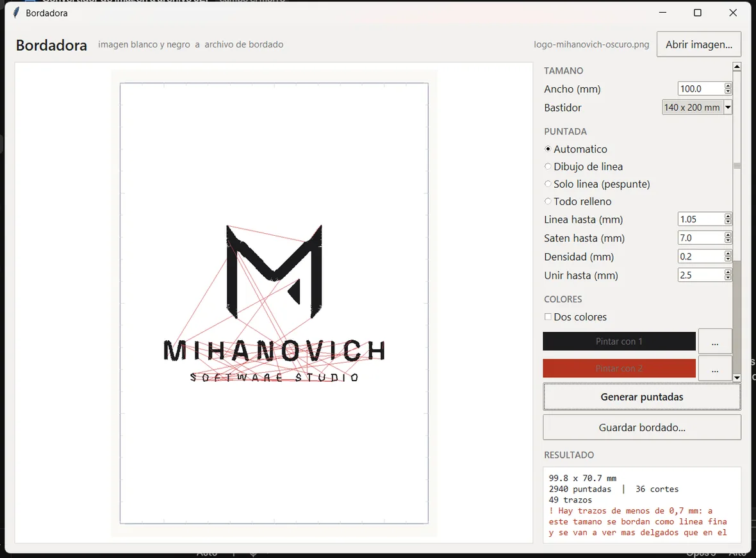Select Todo relleno stitch mode
This screenshot has width=756, height=558.
pyautogui.click(x=578, y=201)
